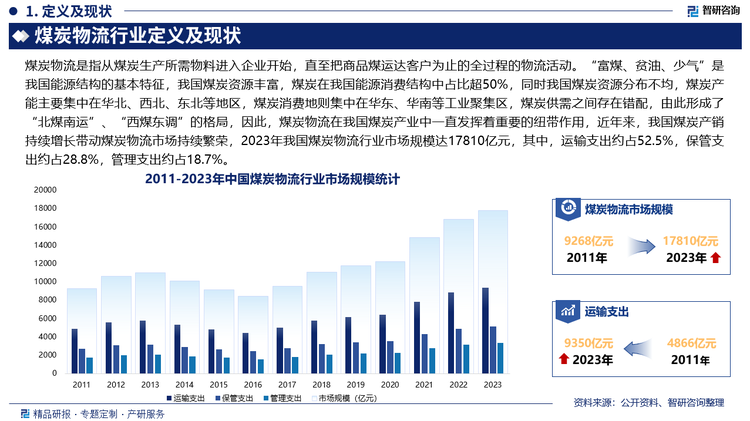The image size is (750, 421).
Task: Click the 煤炭物流市场规模 card icon
Action: [x=568, y=209]
